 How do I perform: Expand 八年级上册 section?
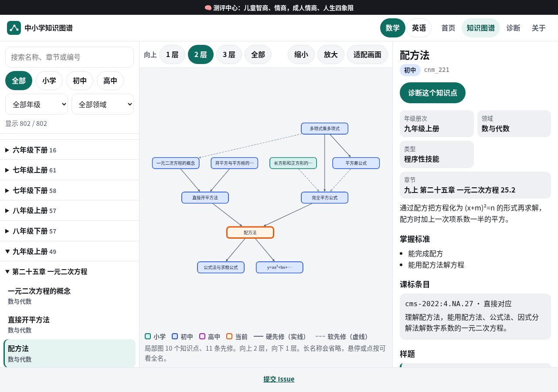tap(69, 210)
